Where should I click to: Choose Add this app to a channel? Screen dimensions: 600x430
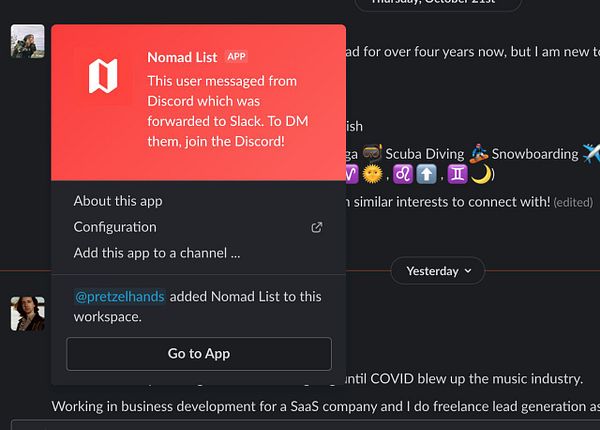[157, 253]
